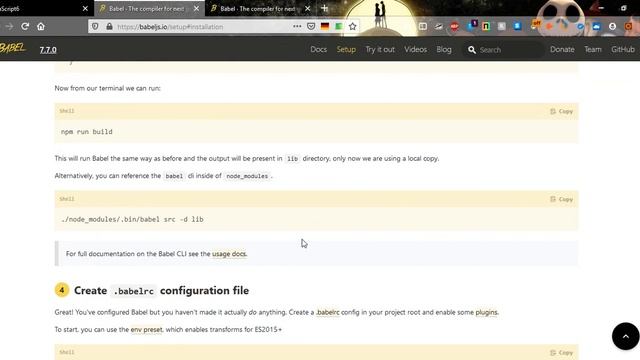
Task: Click the scroll-to-top round button
Action: (x=625, y=336)
